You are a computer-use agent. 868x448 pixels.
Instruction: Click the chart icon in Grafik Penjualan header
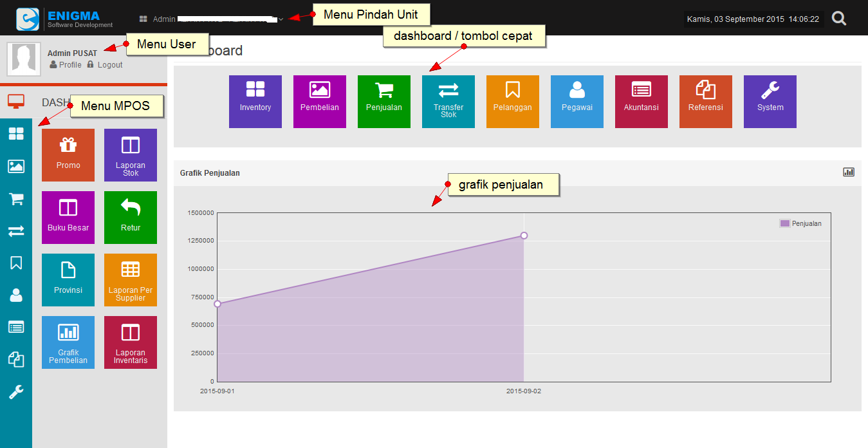(x=849, y=172)
